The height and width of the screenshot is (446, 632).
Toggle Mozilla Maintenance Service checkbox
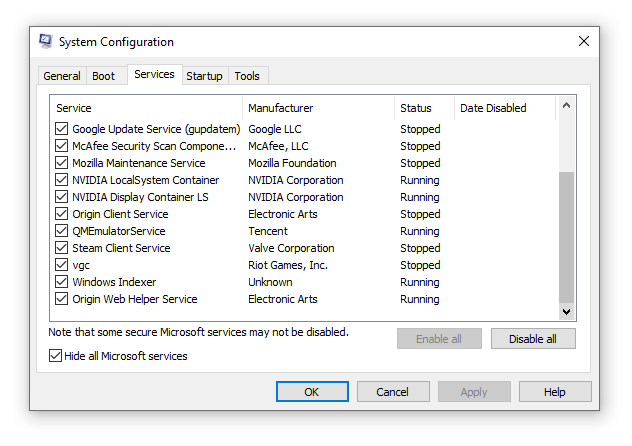[x=61, y=163]
